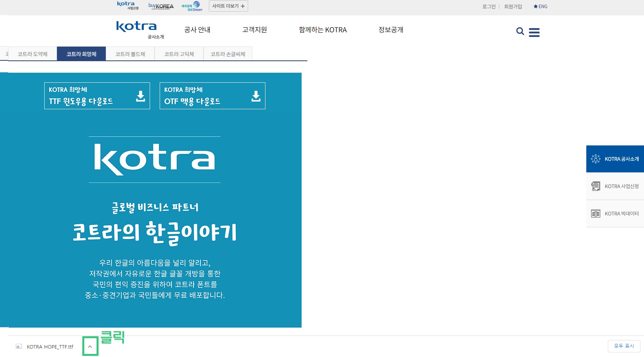The height and width of the screenshot is (357, 644).
Task: Open KOTRA 사업신청 side quick link
Action: (x=615, y=186)
